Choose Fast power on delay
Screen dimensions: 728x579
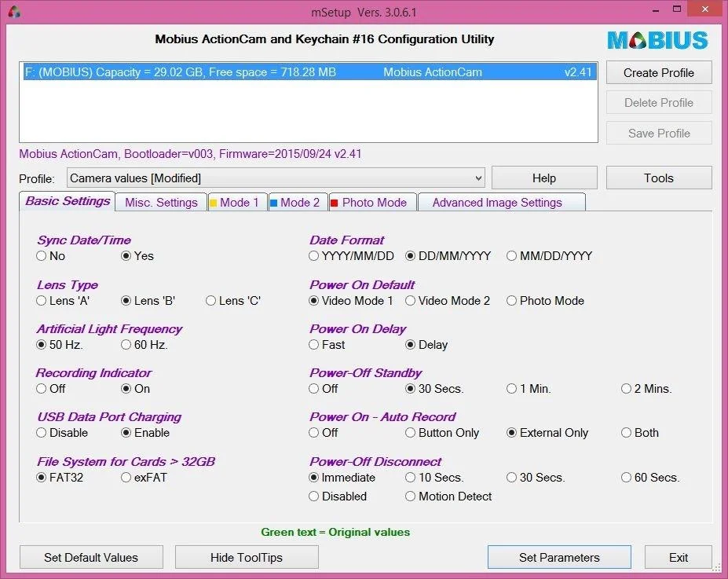327,345
